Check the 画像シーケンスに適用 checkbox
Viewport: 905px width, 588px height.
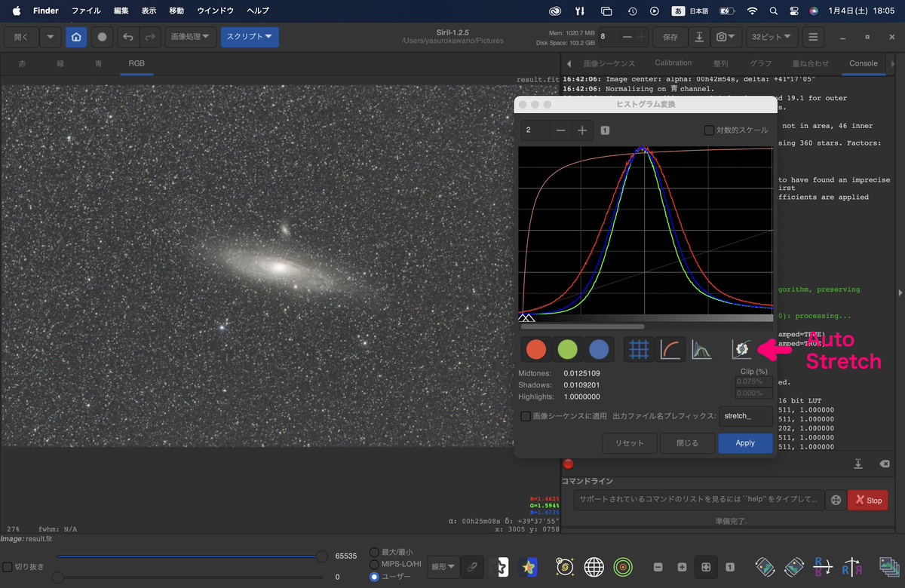(526, 416)
